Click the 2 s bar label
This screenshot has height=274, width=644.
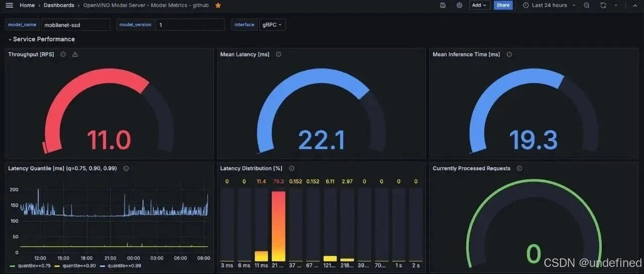click(x=416, y=265)
